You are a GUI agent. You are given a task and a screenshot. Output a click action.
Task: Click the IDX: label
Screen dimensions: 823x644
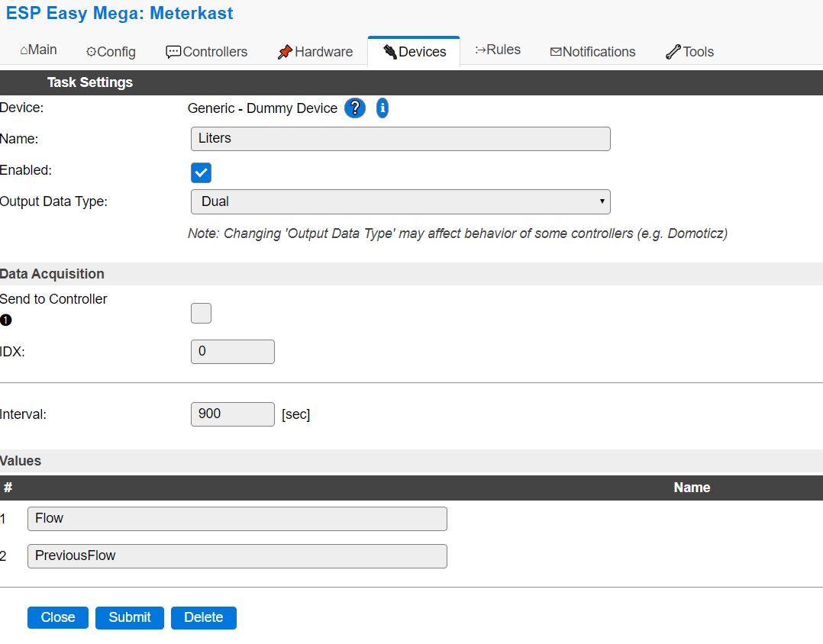tap(12, 352)
